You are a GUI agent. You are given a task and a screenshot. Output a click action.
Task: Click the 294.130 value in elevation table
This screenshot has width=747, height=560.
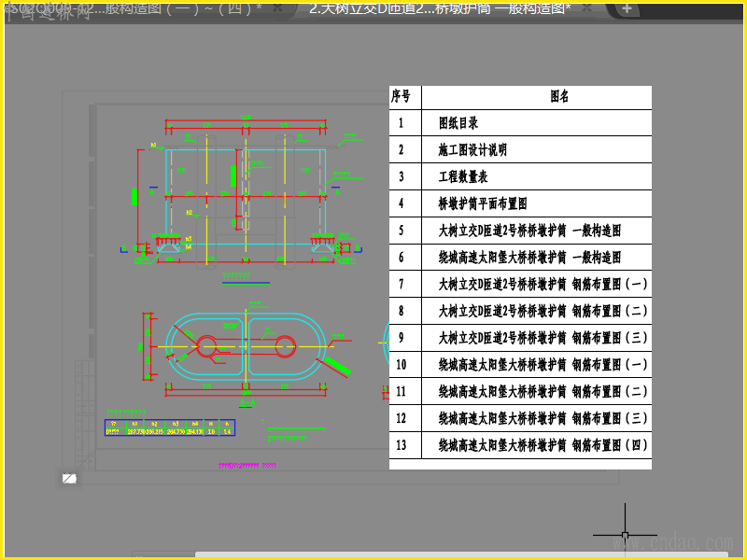tap(195, 431)
